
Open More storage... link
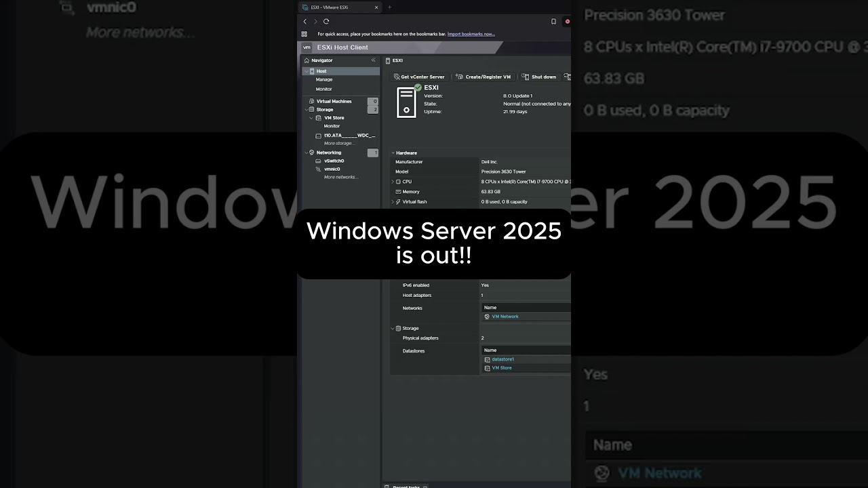point(339,144)
